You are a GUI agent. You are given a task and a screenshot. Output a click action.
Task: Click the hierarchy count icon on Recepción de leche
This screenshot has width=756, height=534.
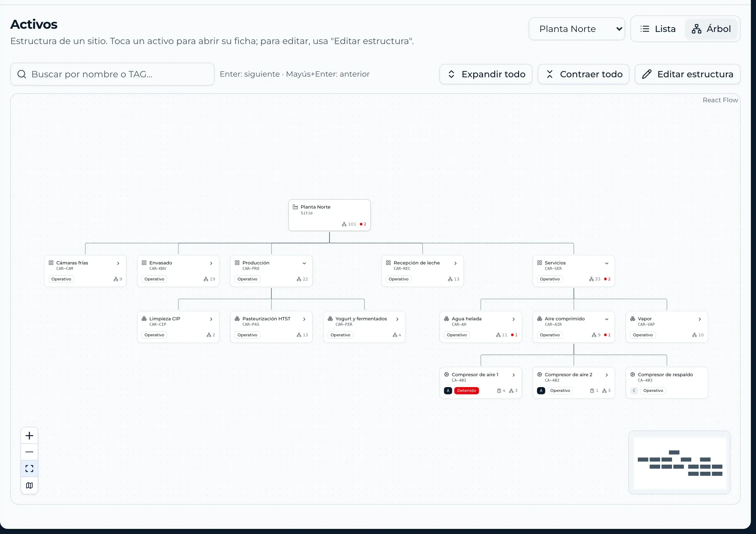450,279
